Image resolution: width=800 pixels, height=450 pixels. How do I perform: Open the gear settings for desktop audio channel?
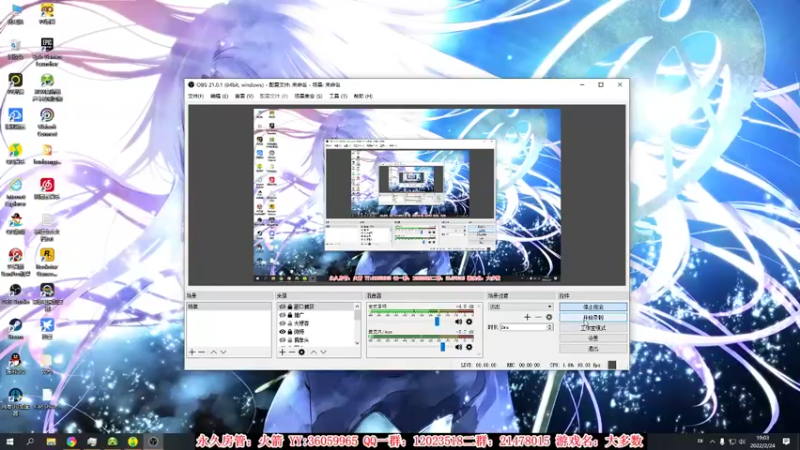[x=469, y=322]
